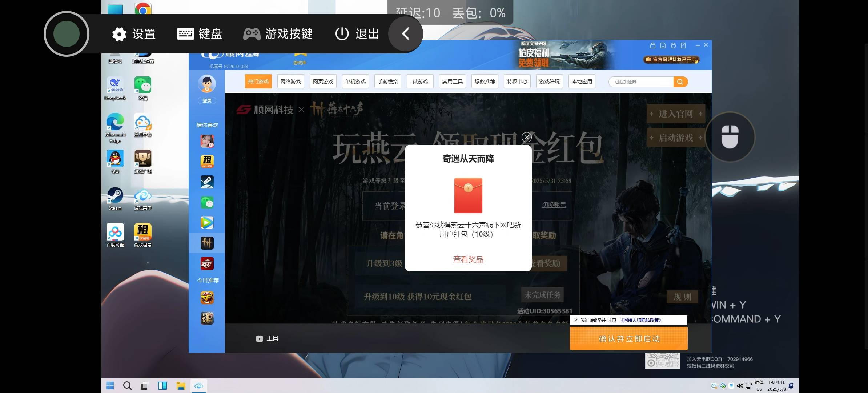
Task: Click 查看奖品 in the popup
Action: pos(468,259)
